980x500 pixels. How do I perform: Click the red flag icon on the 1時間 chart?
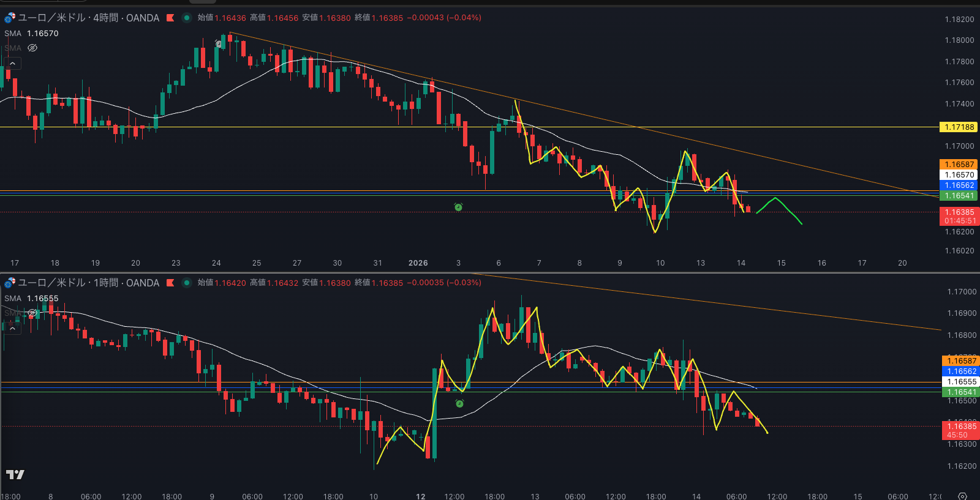[170, 283]
